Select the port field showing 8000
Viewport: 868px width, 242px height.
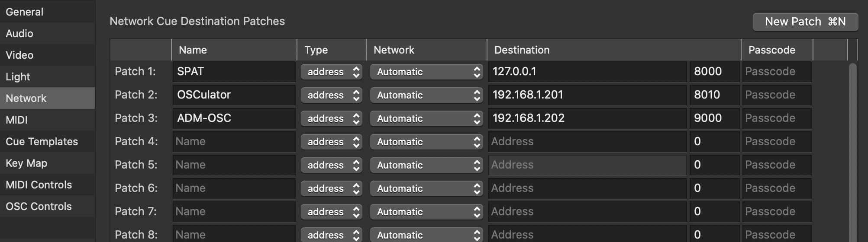tap(714, 72)
